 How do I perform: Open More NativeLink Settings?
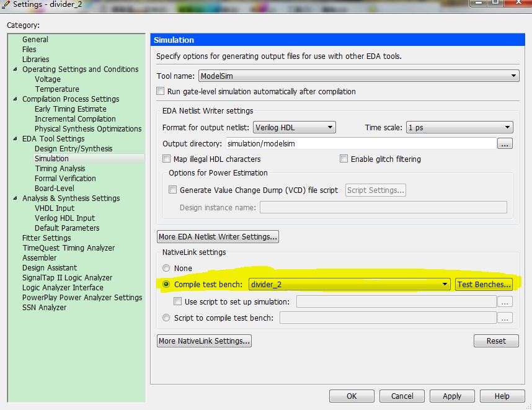(x=204, y=341)
